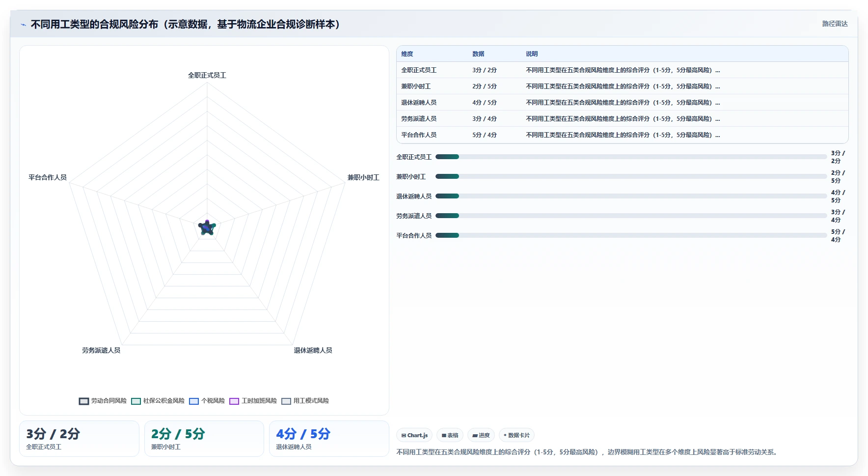
Task: Click the 维度 column header
Action: click(x=407, y=54)
